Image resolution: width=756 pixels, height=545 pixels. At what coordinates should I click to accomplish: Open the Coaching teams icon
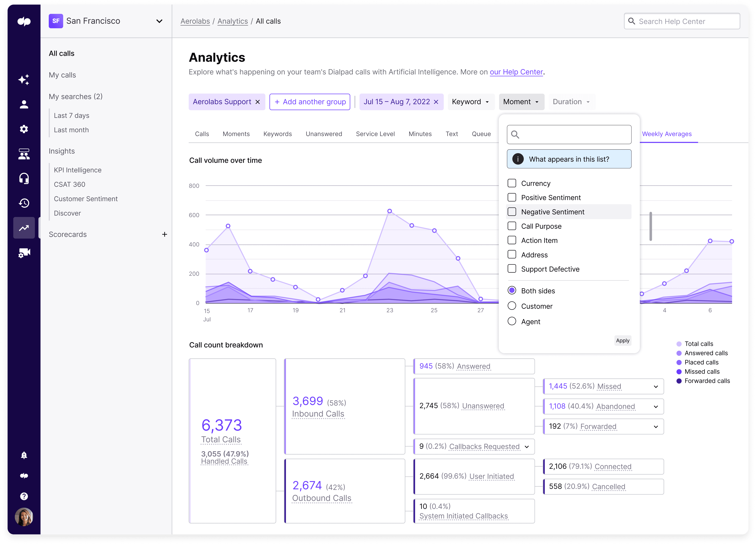tap(24, 154)
